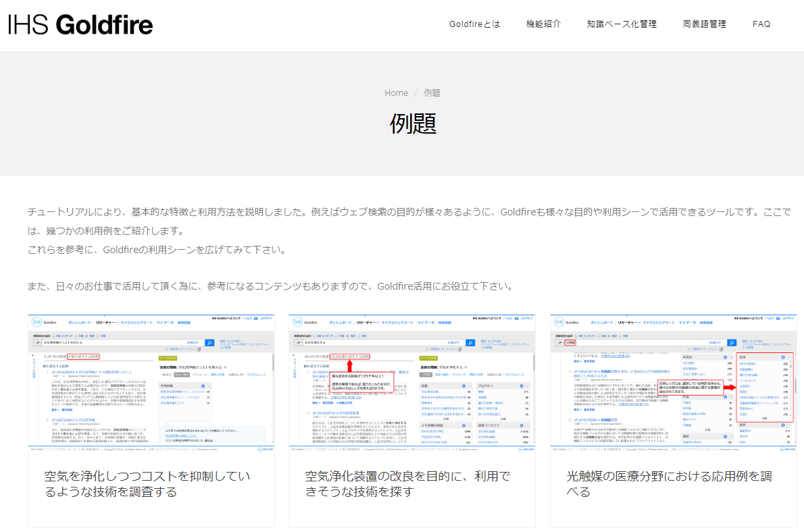The height and width of the screenshot is (532, 804).
Task: Open the Goldfireとは menu item
Action: point(475,24)
